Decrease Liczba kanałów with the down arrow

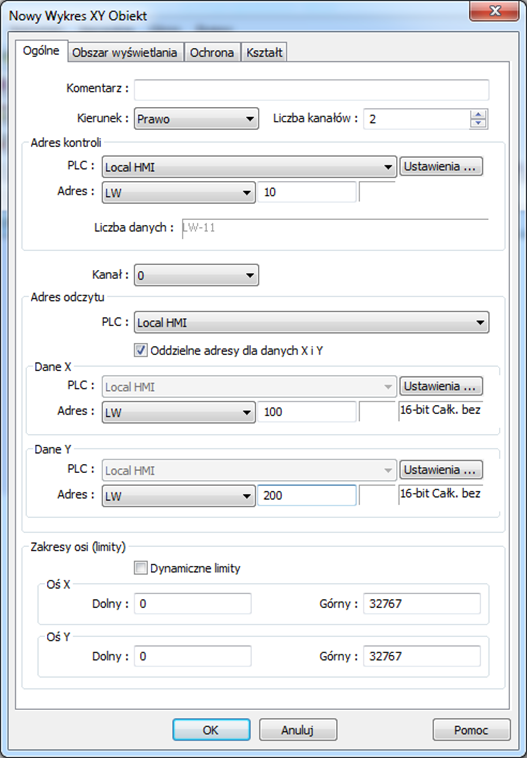pyautogui.click(x=478, y=124)
